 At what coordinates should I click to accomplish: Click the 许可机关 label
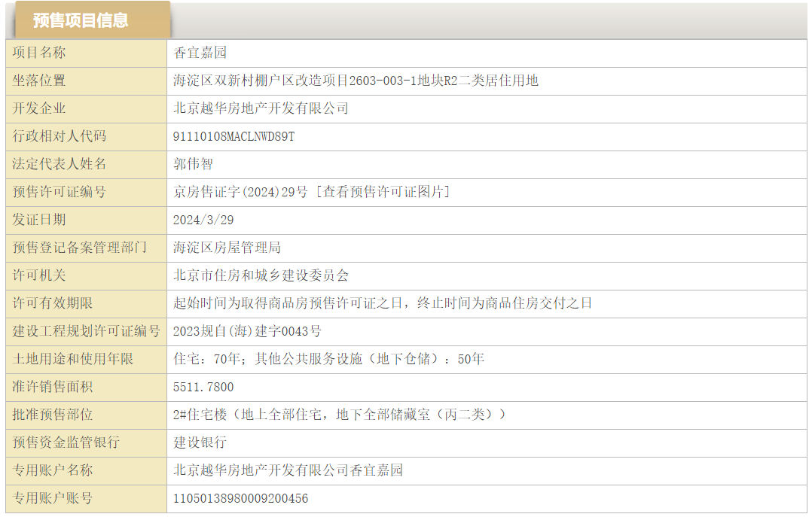click(39, 275)
